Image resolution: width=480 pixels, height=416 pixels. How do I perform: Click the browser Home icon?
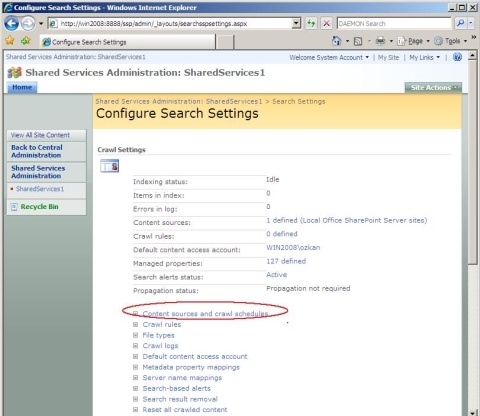click(x=336, y=41)
